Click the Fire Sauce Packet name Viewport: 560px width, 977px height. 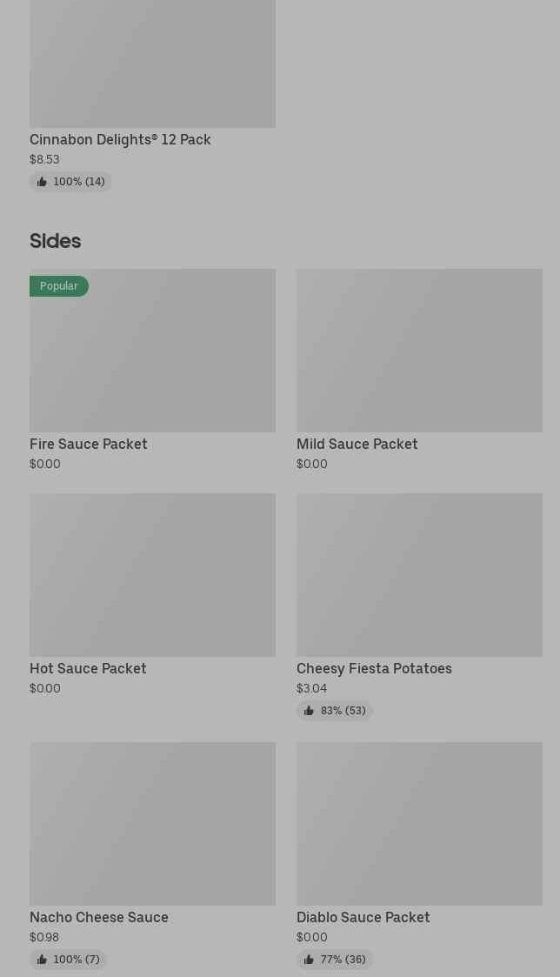[88, 444]
